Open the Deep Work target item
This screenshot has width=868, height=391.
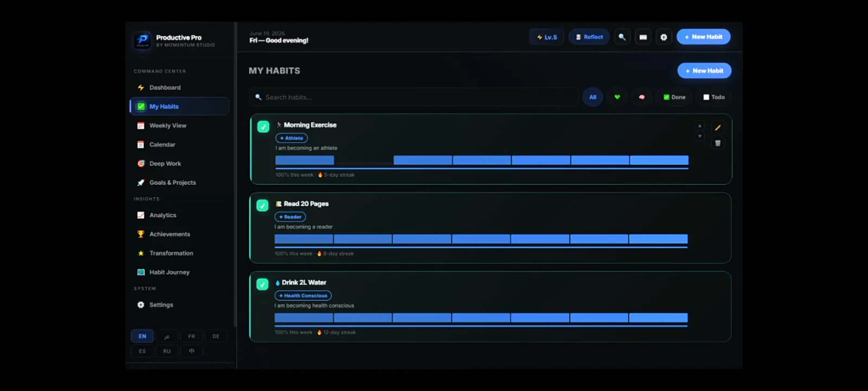[x=179, y=163]
